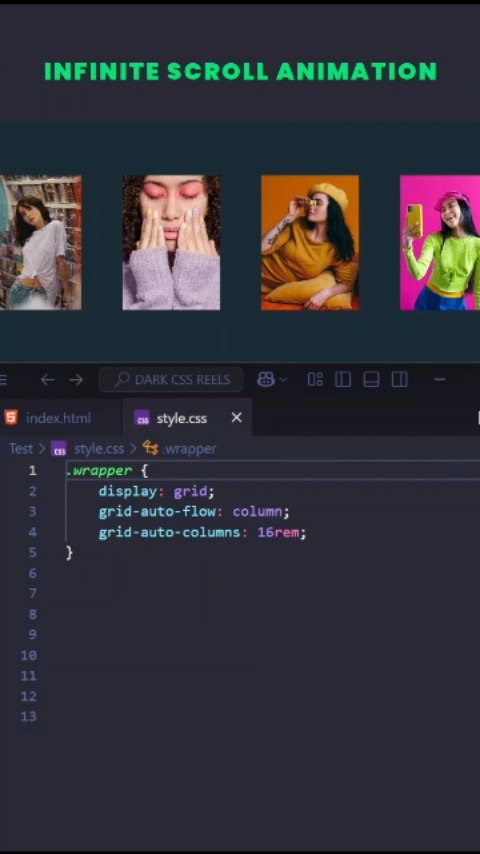This screenshot has width=480, height=854.
Task: Click the .wrapper symbol icon in breadcrumbs
Action: click(x=150, y=448)
